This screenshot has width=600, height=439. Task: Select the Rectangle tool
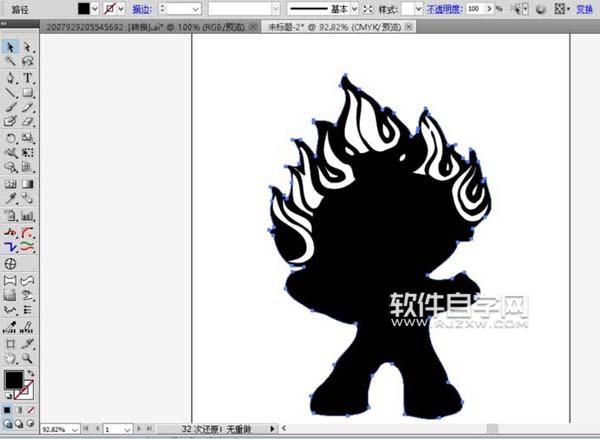(28, 93)
